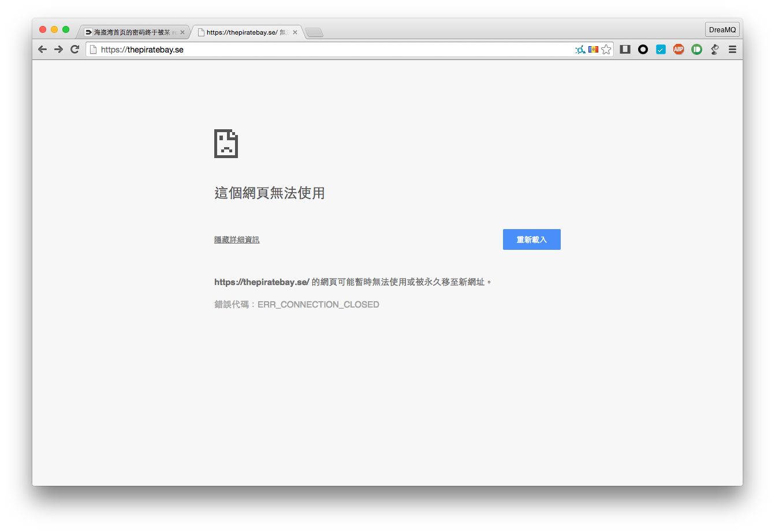The width and height of the screenshot is (775, 532).
Task: Click the desk lamp extension icon
Action: click(714, 50)
